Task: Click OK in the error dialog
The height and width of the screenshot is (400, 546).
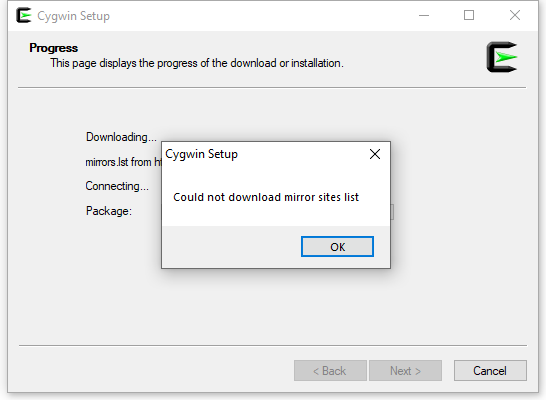Action: pyautogui.click(x=337, y=246)
